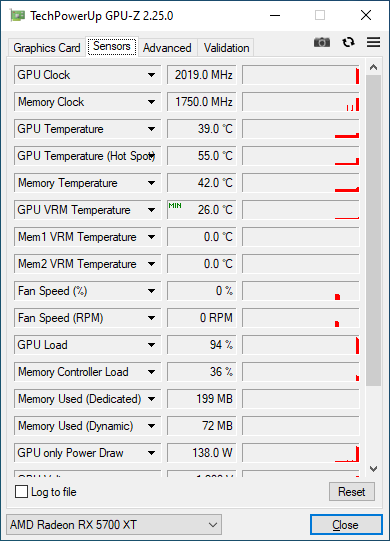
Task: Open the Memory Controller Load dropdown
Action: (151, 372)
